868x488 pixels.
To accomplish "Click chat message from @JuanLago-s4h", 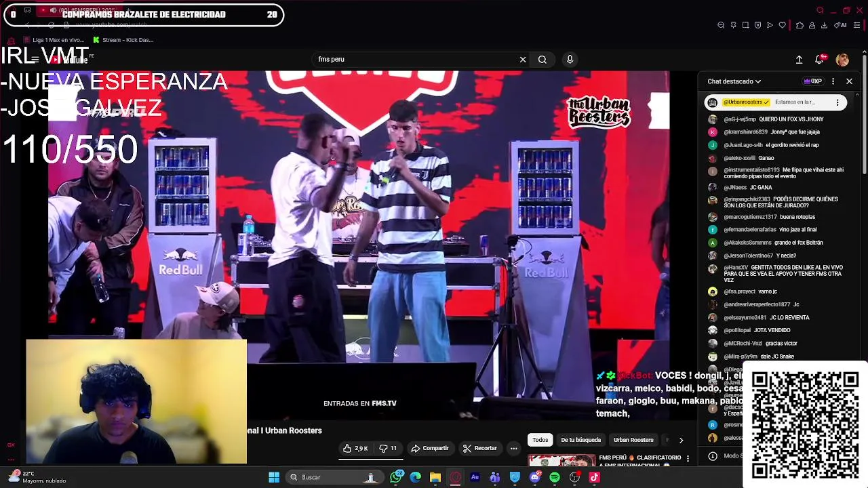I will pos(772,145).
